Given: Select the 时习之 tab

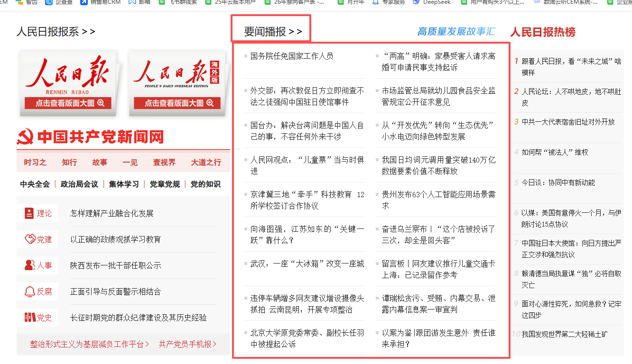Looking at the screenshot, I should (x=35, y=162).
